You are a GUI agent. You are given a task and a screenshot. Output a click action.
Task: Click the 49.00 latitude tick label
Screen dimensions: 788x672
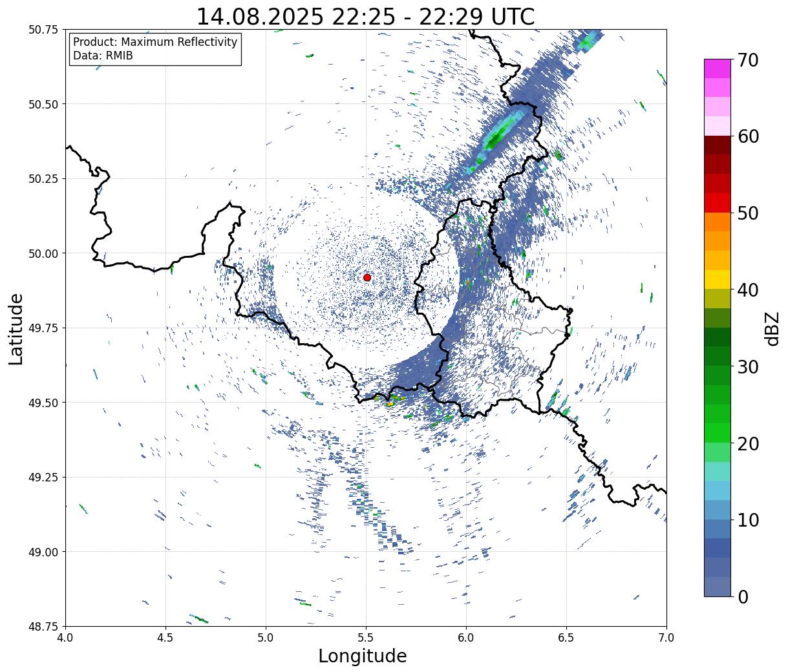point(43,552)
